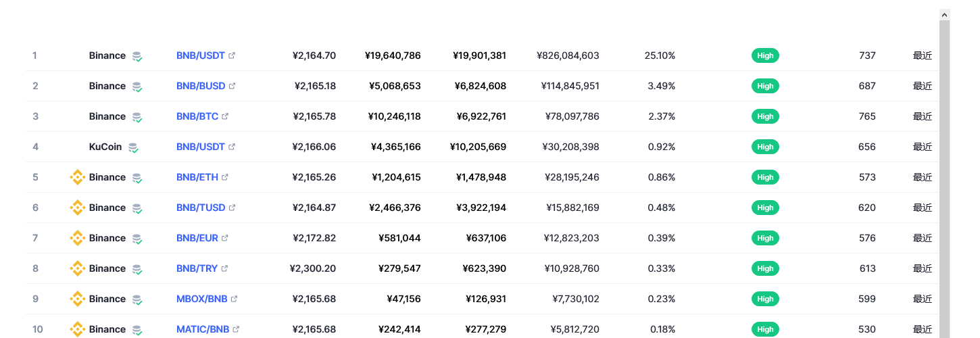
Task: Click the Binance logo icon in row 5
Action: point(78,177)
